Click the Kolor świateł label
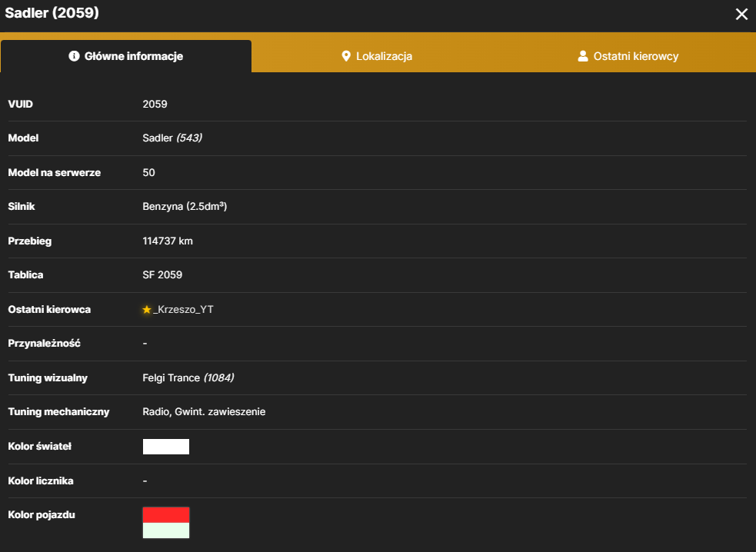Viewport: 756px width, 552px height. (x=39, y=447)
